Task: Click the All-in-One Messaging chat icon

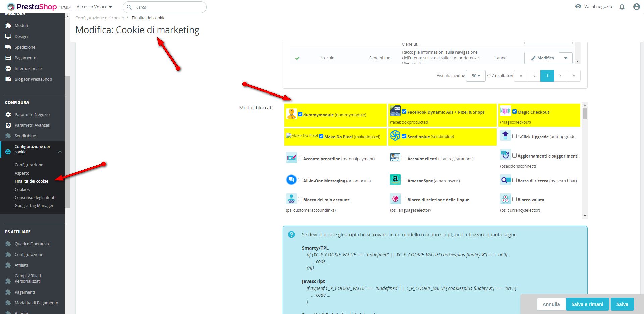Action: (x=291, y=180)
